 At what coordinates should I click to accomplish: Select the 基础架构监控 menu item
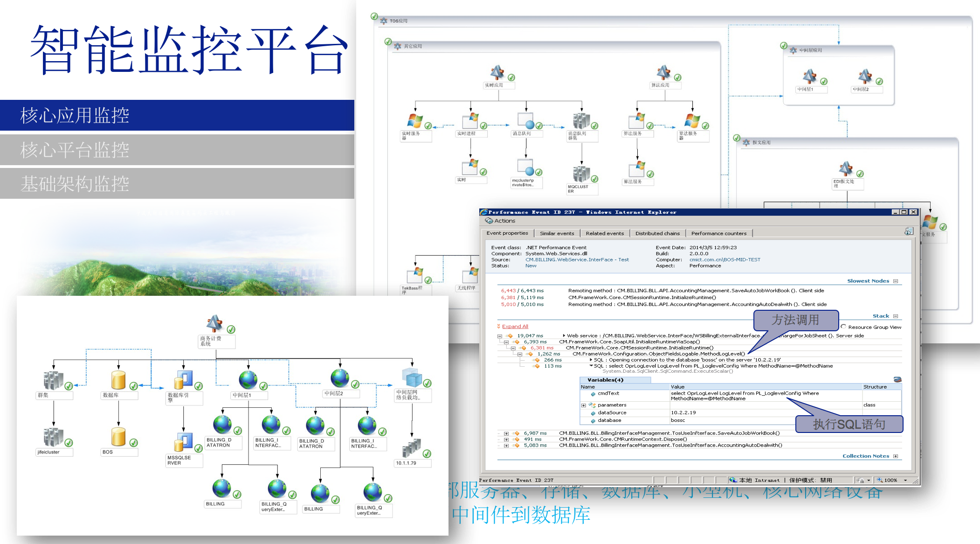click(177, 183)
